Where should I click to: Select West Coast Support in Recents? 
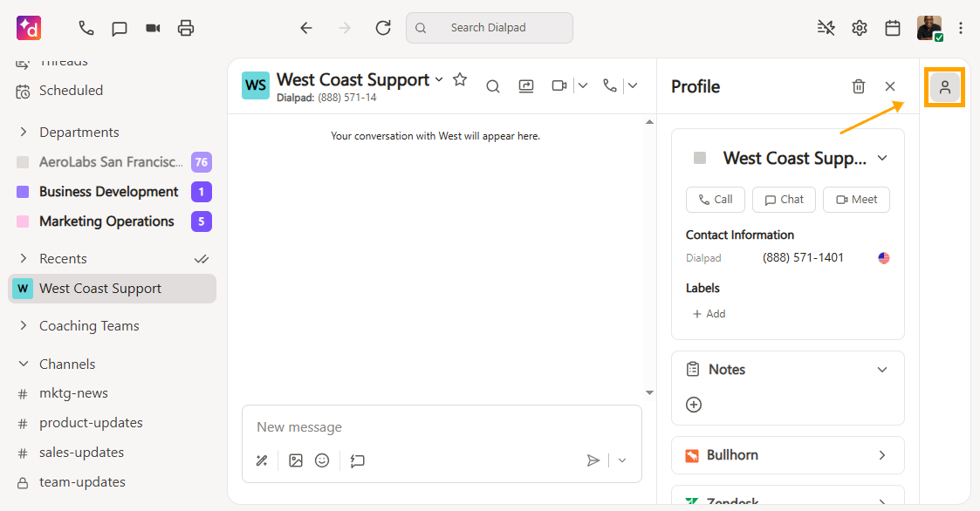tap(112, 289)
